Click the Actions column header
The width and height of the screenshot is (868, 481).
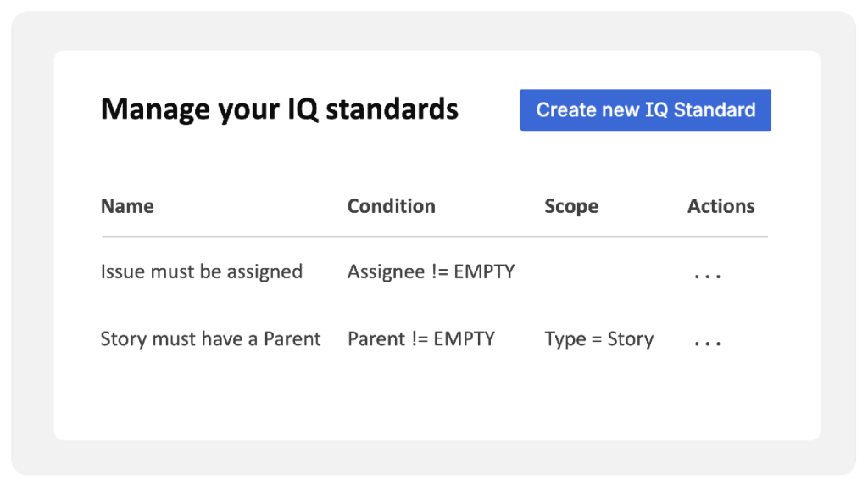pos(721,206)
